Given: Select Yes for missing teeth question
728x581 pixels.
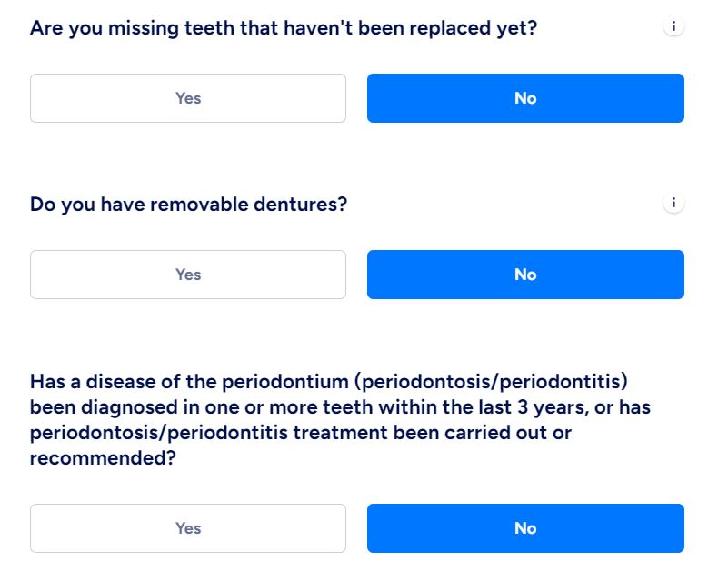Looking at the screenshot, I should 187,97.
